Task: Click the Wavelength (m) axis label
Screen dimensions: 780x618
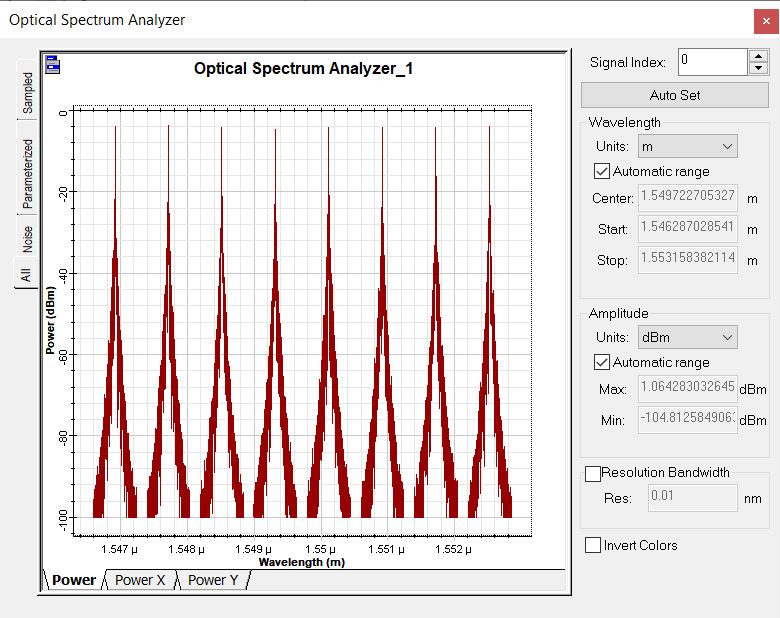Action: coord(302,562)
